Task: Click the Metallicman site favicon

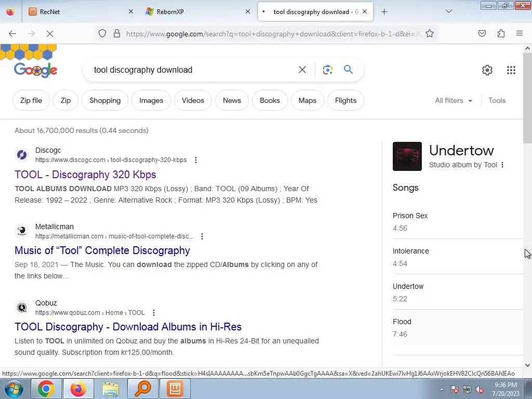Action: [22, 231]
